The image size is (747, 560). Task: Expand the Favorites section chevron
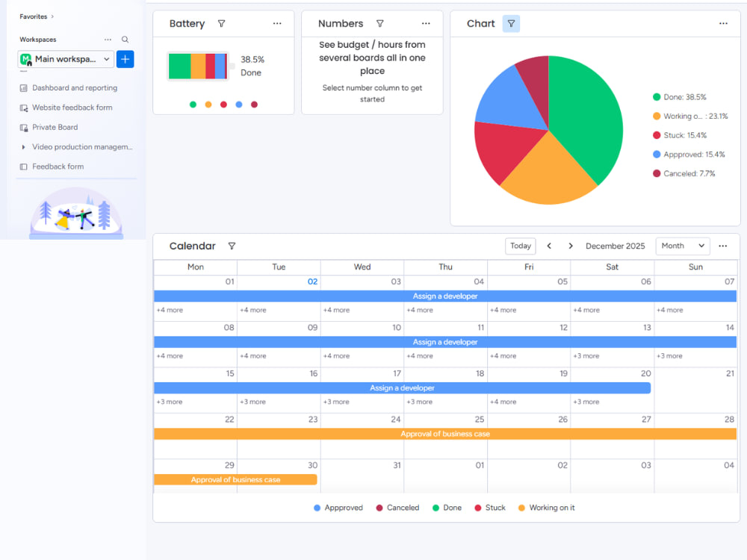point(52,16)
